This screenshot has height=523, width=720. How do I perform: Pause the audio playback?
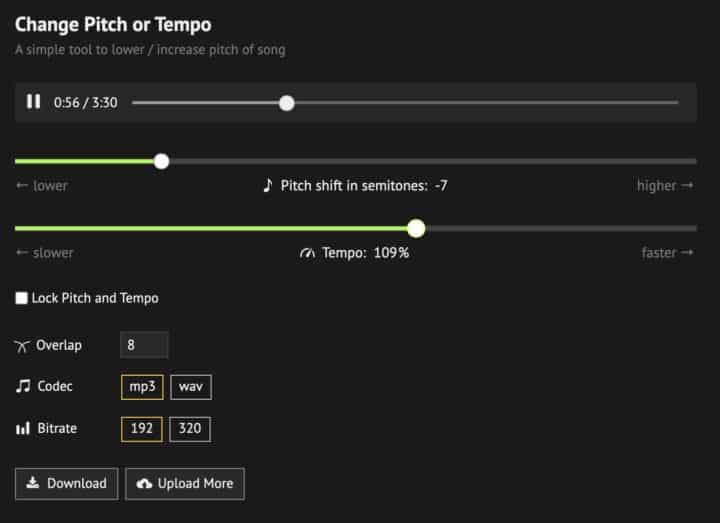click(x=34, y=102)
